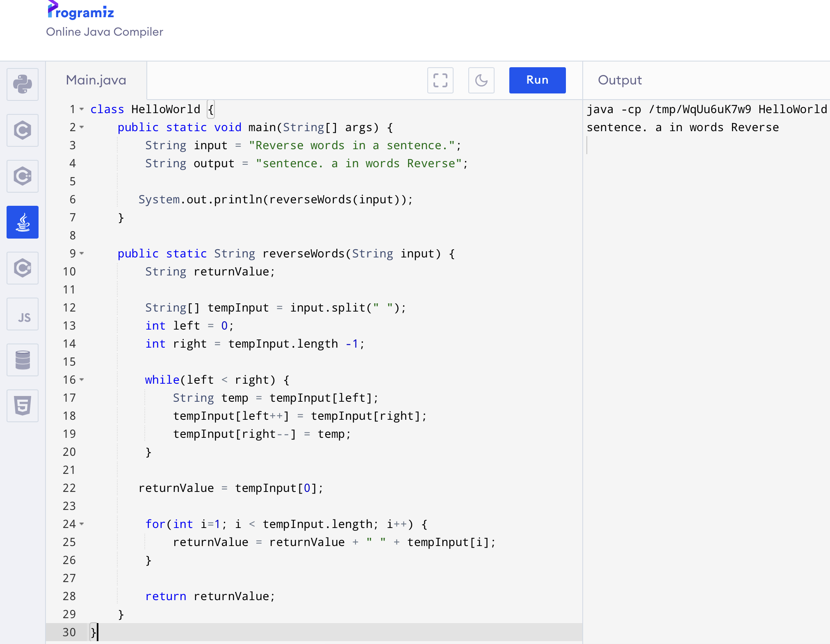This screenshot has height=644, width=830.
Task: Open the C# compiler sidebar icon
Action: click(23, 268)
